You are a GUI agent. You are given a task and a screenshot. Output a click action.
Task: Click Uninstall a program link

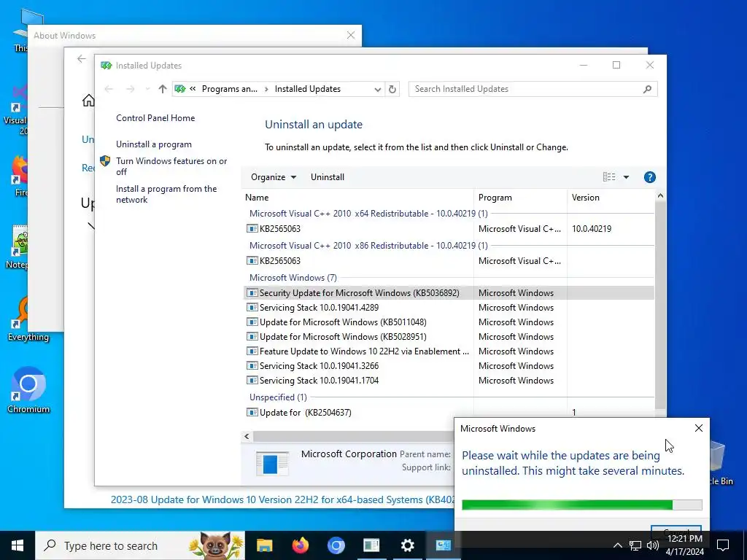click(x=154, y=144)
